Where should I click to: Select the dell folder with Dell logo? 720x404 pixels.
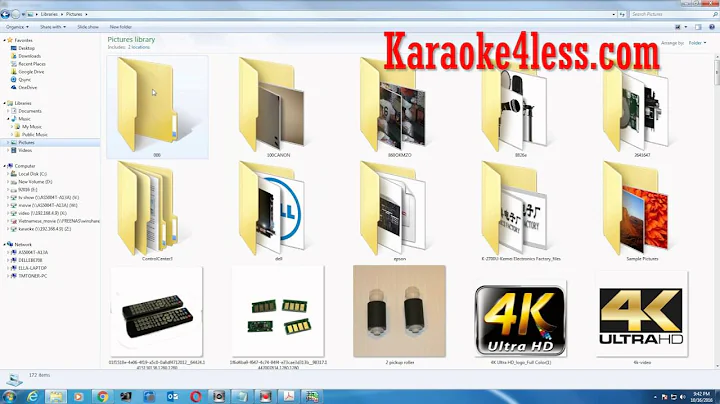(x=278, y=211)
